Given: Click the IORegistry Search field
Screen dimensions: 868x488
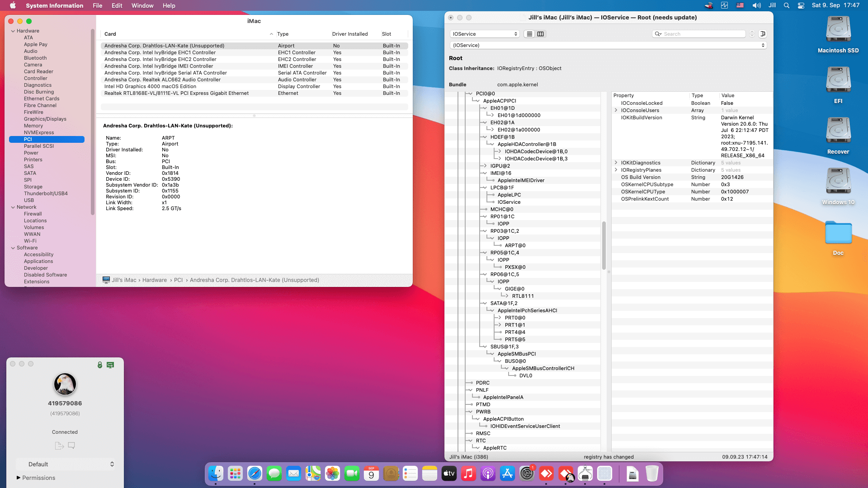Looking at the screenshot, I should (x=699, y=34).
